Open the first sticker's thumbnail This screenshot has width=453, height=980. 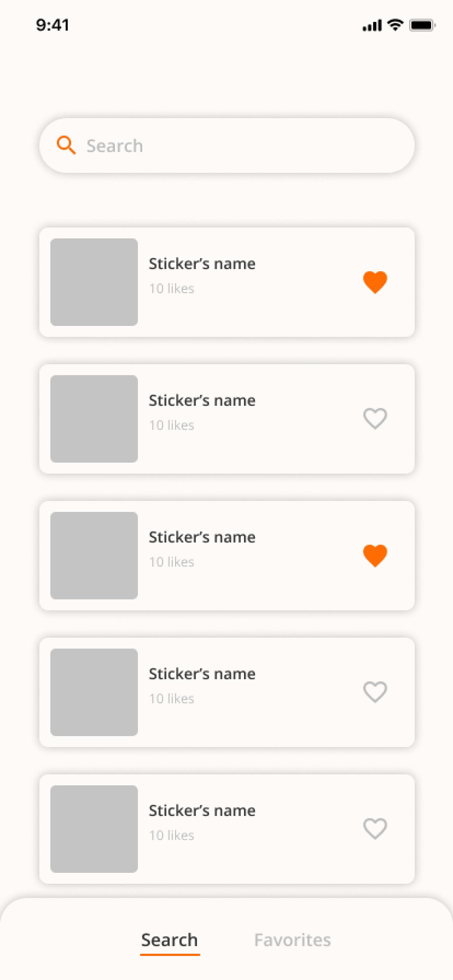(94, 282)
